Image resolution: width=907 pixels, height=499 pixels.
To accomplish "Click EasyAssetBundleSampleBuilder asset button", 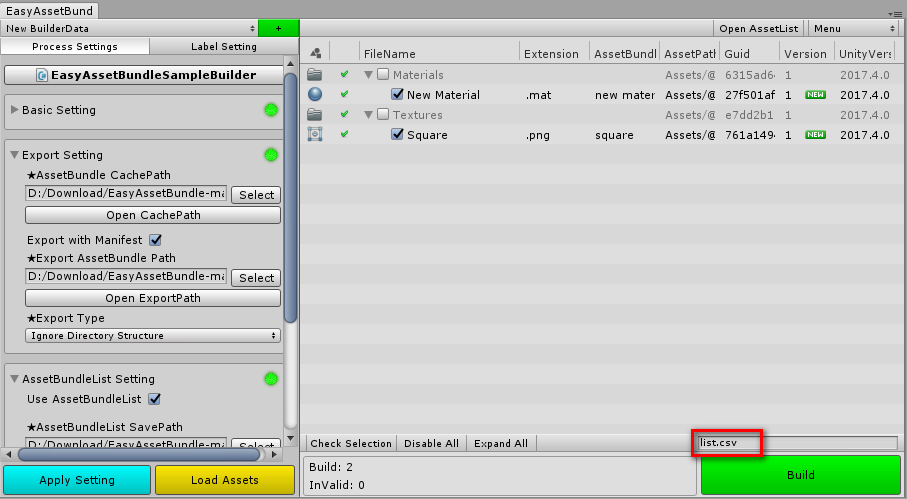I will pos(143,75).
